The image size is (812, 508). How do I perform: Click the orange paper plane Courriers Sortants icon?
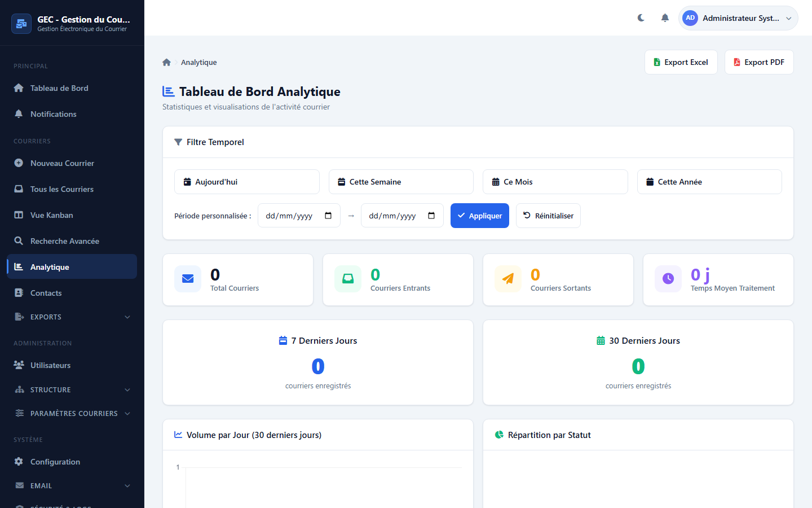pyautogui.click(x=508, y=279)
